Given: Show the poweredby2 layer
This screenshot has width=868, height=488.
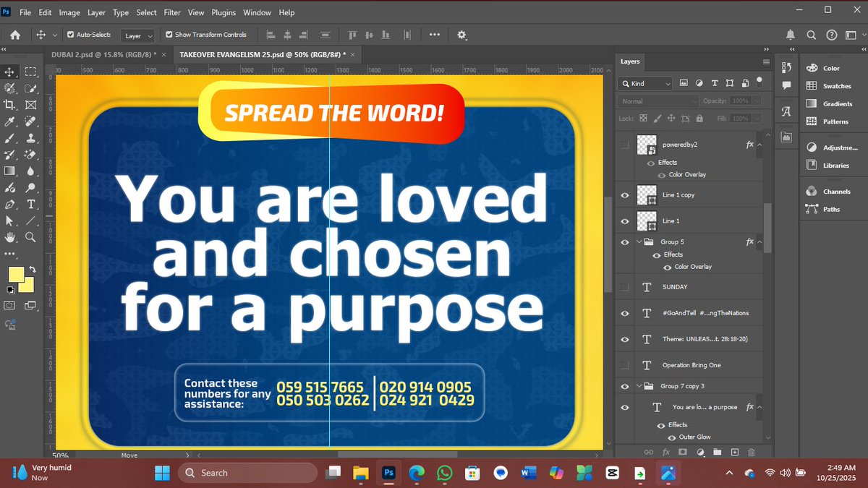Looking at the screenshot, I should click(x=624, y=144).
